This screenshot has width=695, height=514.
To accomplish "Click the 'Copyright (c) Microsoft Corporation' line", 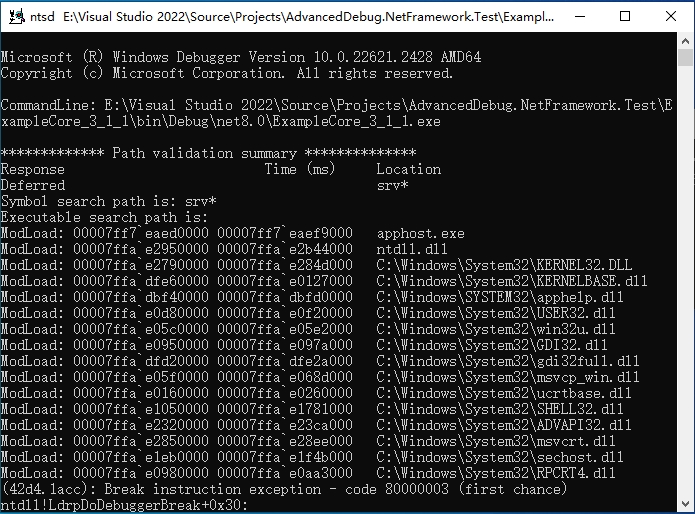I will (226, 73).
